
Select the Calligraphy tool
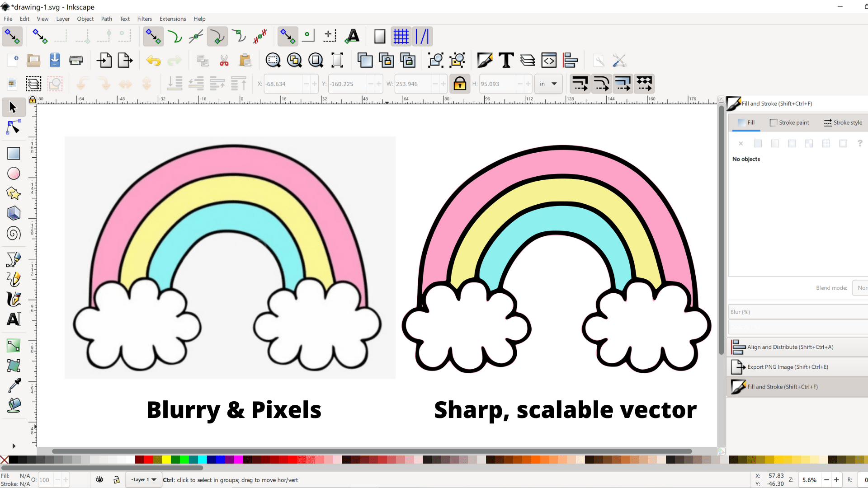point(14,299)
